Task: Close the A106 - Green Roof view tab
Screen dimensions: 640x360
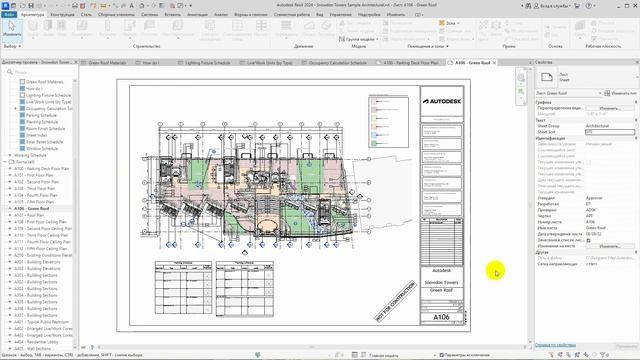Action: (494, 63)
